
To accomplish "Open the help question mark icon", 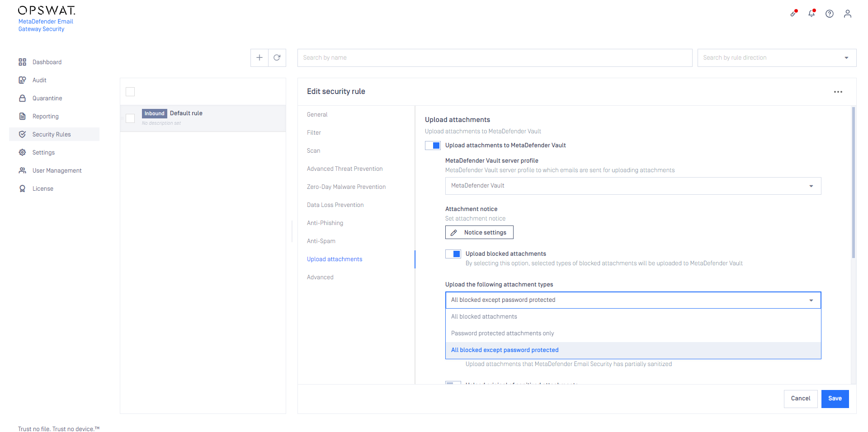I will click(x=830, y=14).
